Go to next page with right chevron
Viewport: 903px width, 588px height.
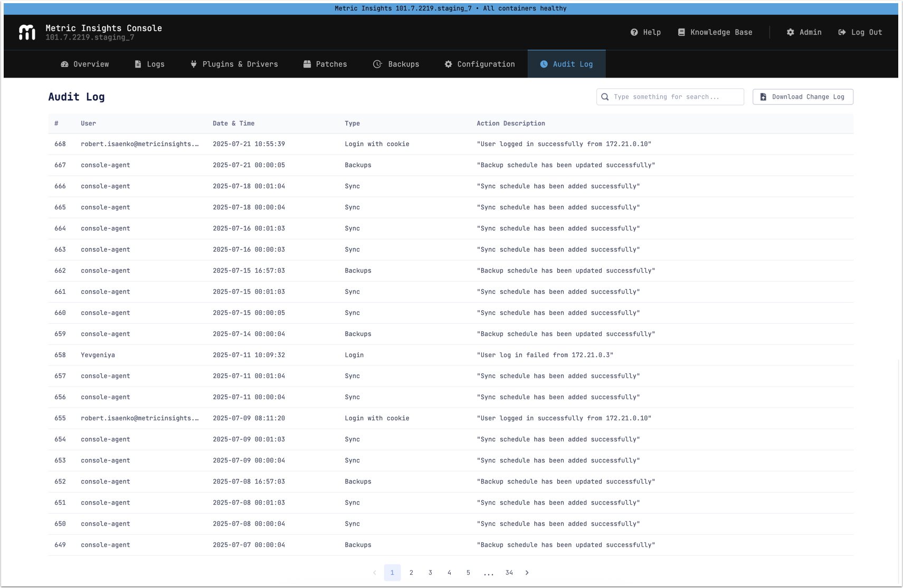click(527, 573)
